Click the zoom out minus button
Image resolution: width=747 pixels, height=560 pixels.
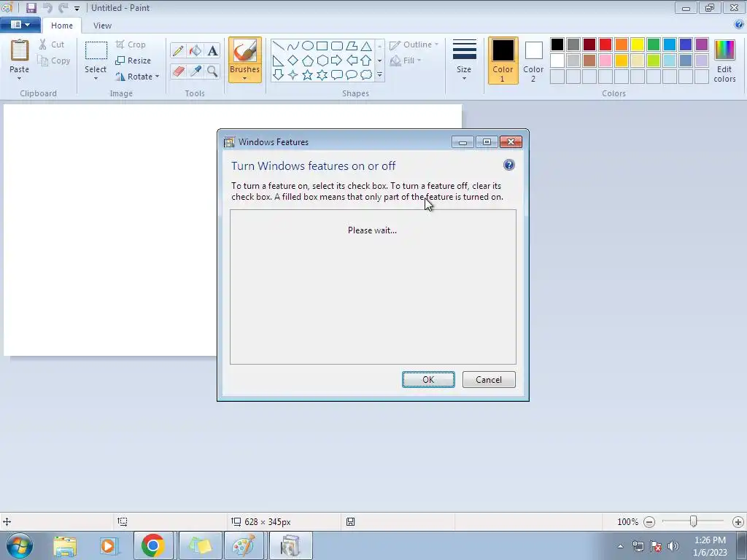click(649, 522)
